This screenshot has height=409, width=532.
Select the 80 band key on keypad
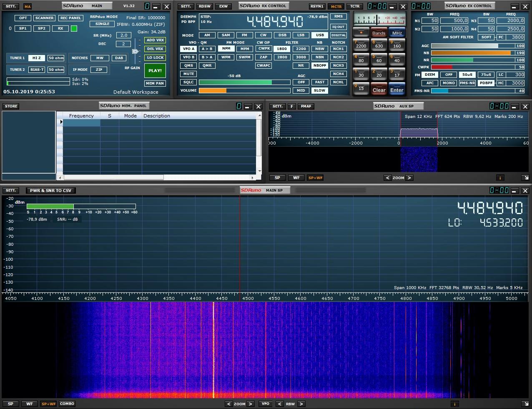pyautogui.click(x=361, y=60)
